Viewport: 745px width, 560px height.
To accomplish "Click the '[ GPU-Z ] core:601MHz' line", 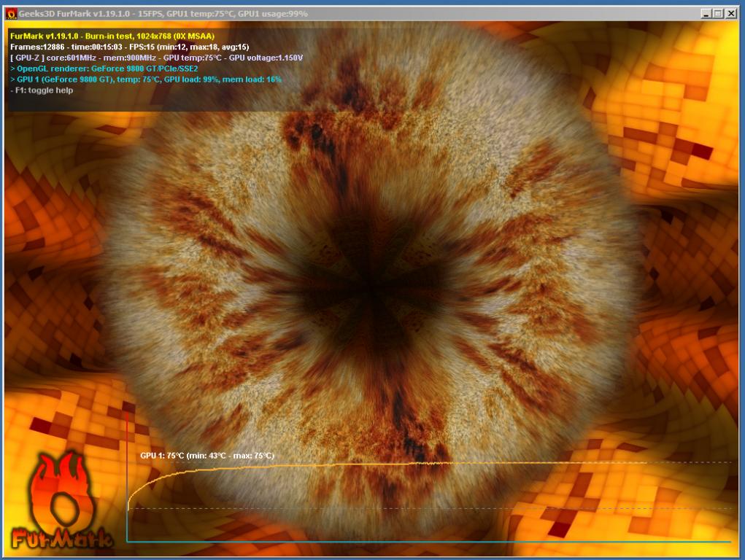I will coord(156,58).
